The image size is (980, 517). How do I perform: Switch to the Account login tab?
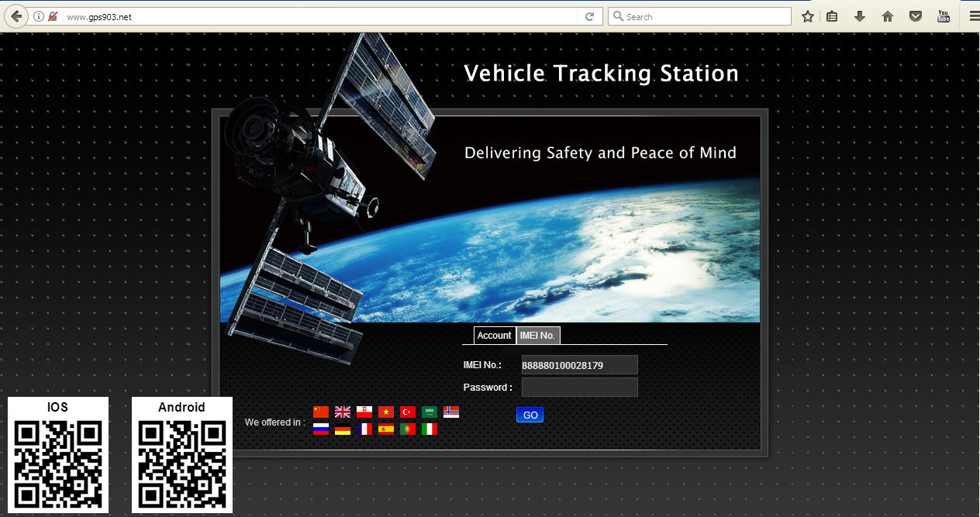point(494,336)
